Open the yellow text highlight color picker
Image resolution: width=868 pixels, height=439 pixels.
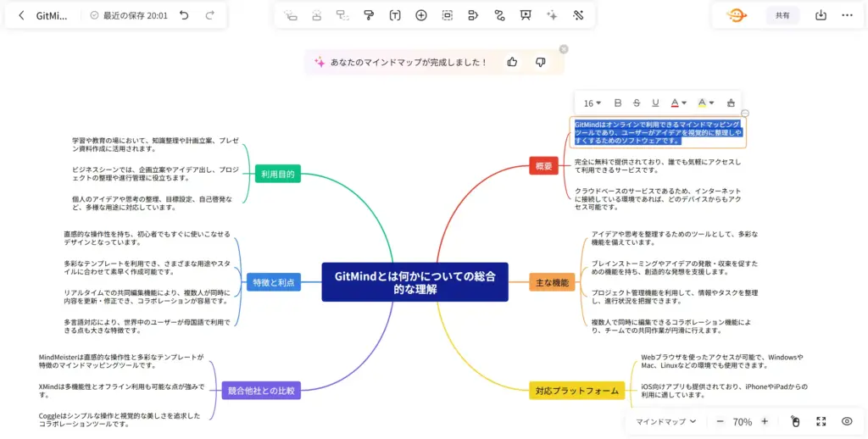[x=705, y=103]
